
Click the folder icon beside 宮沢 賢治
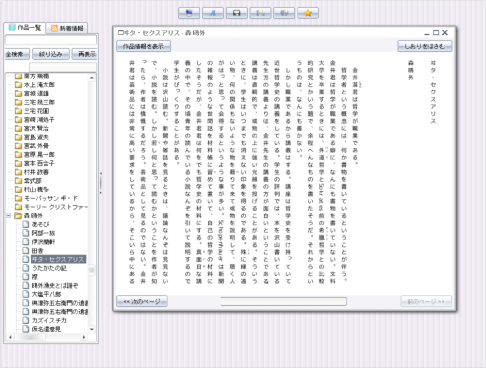click(18, 128)
